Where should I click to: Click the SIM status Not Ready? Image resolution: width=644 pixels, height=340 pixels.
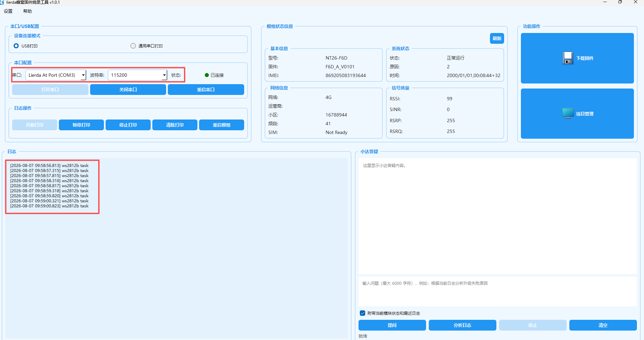tap(336, 132)
